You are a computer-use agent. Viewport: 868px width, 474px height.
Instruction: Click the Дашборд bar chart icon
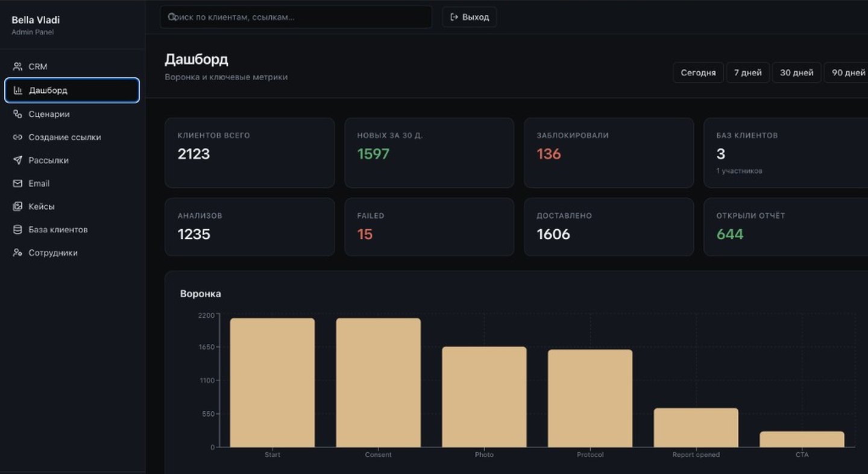(x=17, y=90)
